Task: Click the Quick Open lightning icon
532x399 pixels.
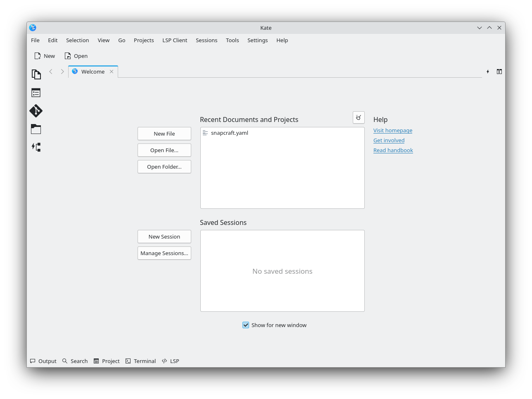Action: [x=488, y=72]
